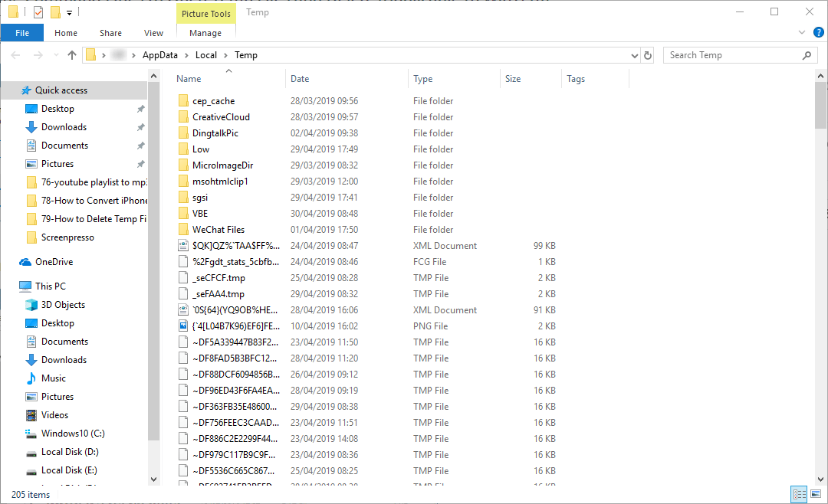This screenshot has width=828, height=504.
Task: Open the Help question mark button
Action: pyautogui.click(x=819, y=32)
